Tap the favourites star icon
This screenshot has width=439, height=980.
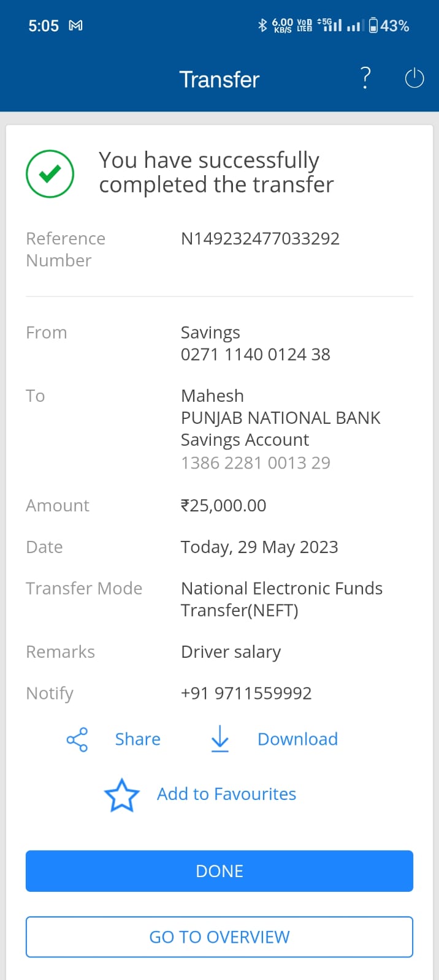click(122, 795)
